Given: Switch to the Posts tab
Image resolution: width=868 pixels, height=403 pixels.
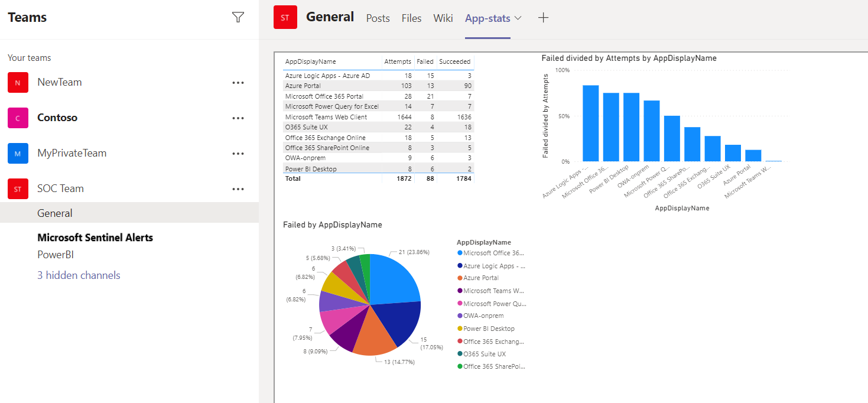Looking at the screenshot, I should (x=378, y=18).
